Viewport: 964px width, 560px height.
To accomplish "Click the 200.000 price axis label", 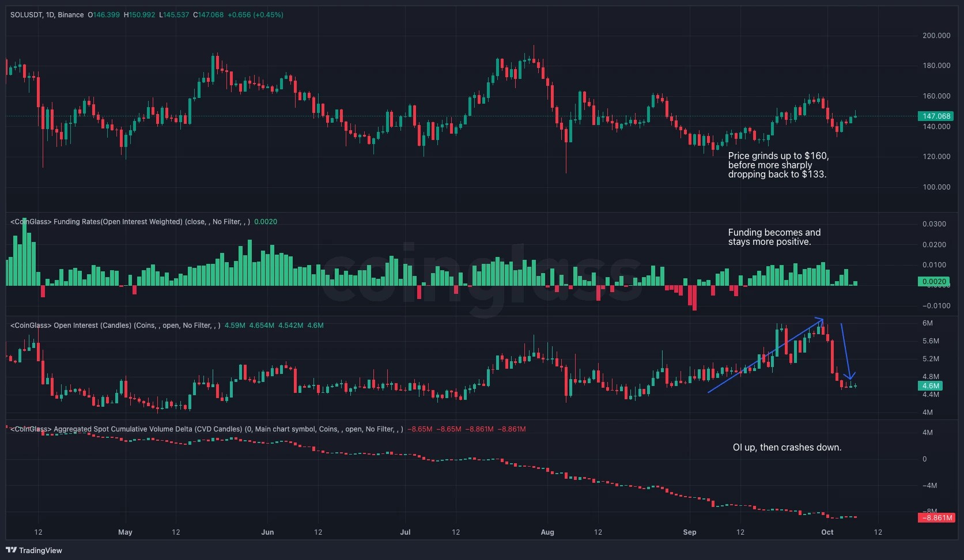I will 936,35.
